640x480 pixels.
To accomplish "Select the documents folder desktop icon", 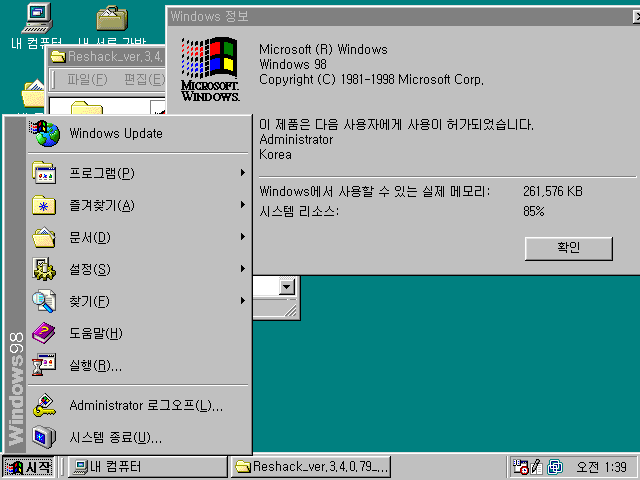I will (33, 94).
